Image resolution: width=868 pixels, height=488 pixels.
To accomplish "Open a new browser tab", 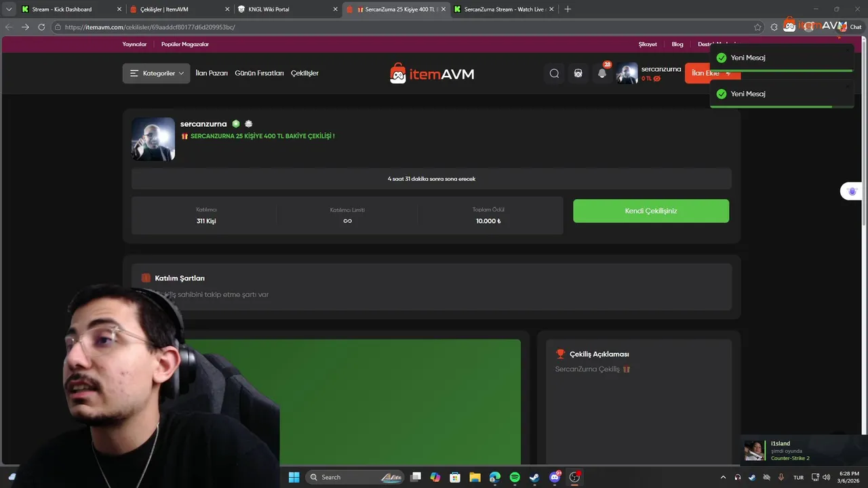I will (568, 9).
